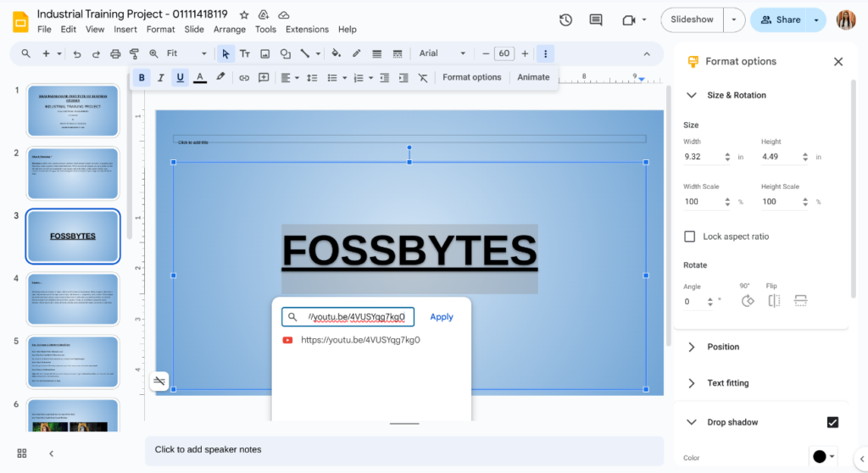The height and width of the screenshot is (473, 868).
Task: Select the paint format tool
Action: (134, 53)
